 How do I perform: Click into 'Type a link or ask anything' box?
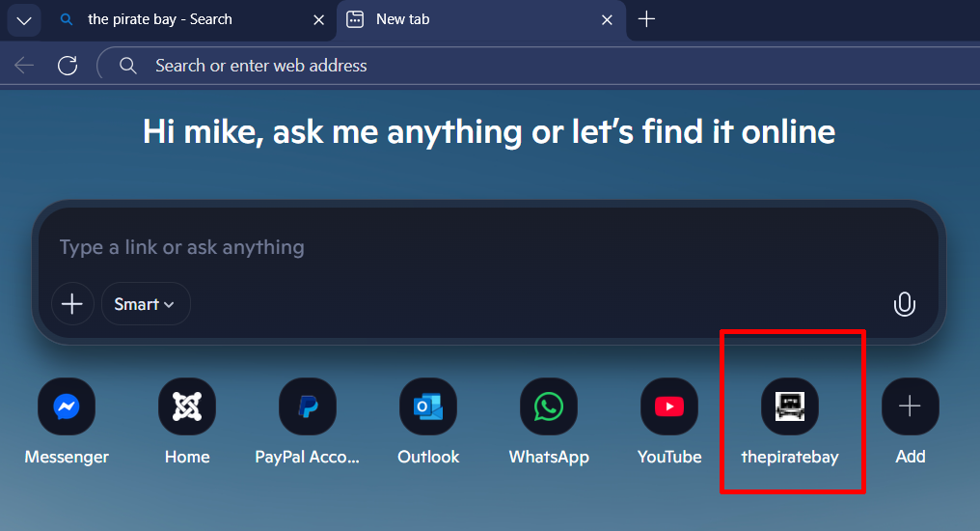463,247
